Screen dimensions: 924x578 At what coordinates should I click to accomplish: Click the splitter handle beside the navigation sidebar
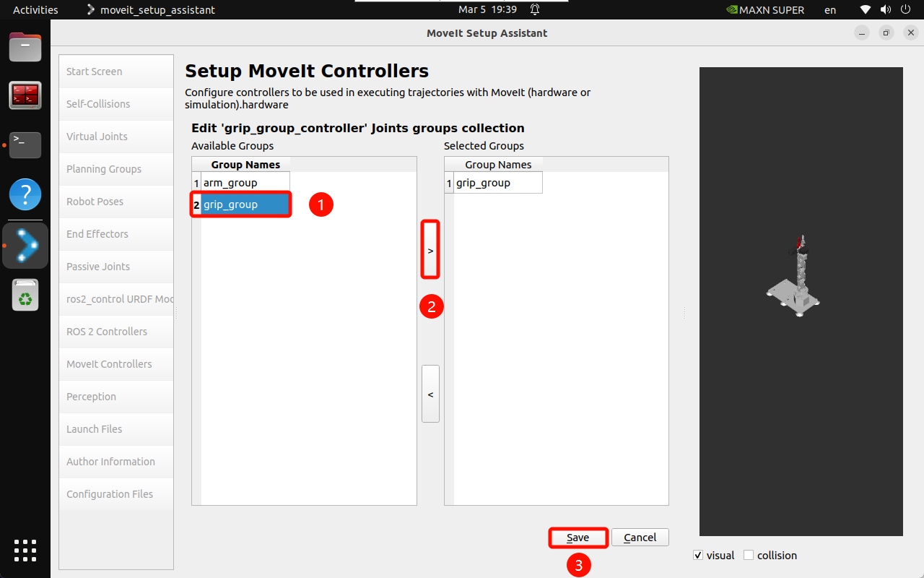coord(176,313)
